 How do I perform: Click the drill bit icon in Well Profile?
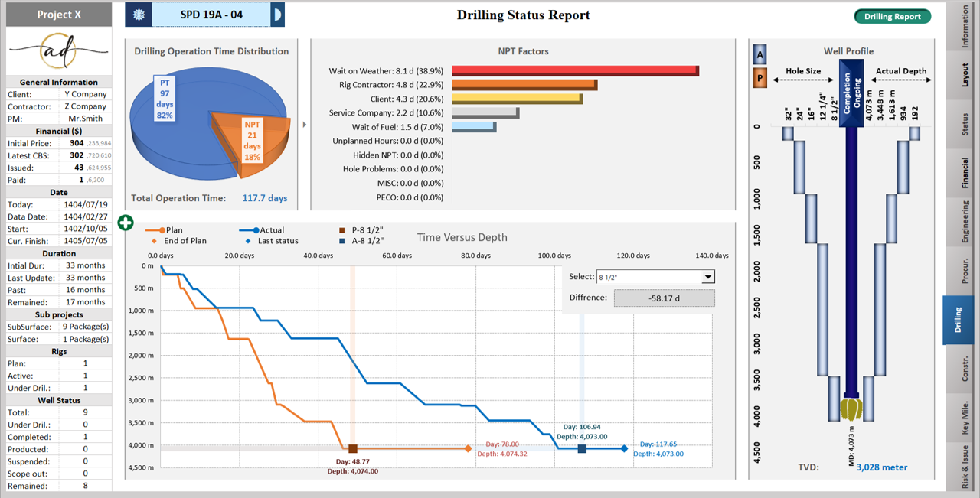pyautogui.click(x=850, y=408)
